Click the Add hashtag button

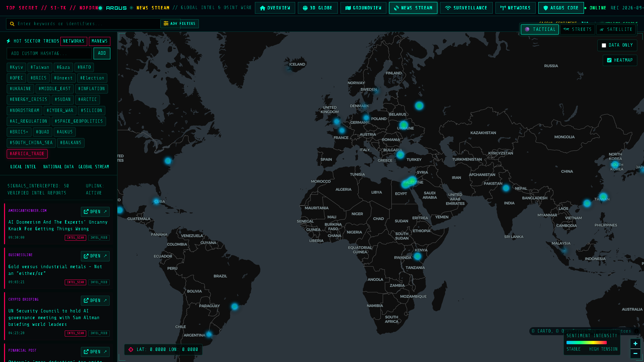tap(102, 54)
